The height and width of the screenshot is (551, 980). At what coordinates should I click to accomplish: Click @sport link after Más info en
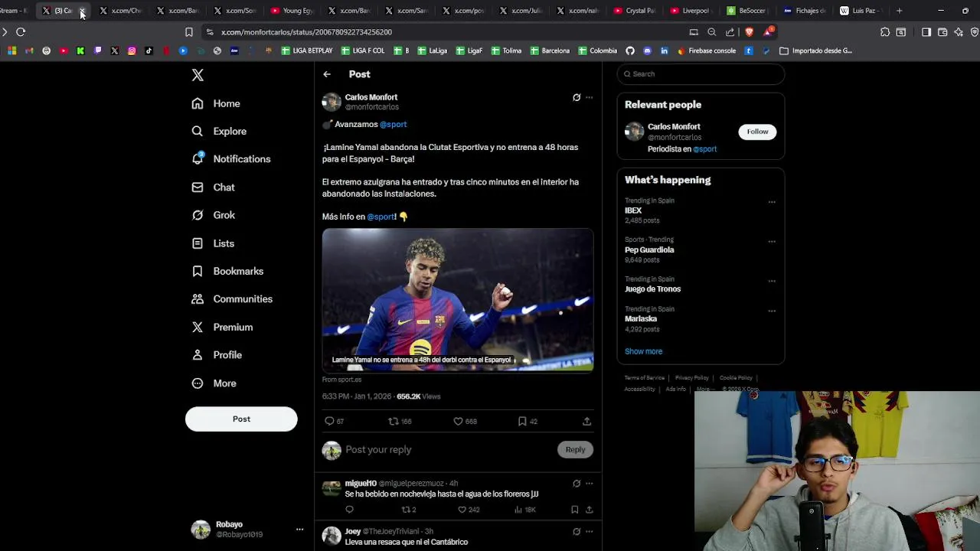(381, 217)
